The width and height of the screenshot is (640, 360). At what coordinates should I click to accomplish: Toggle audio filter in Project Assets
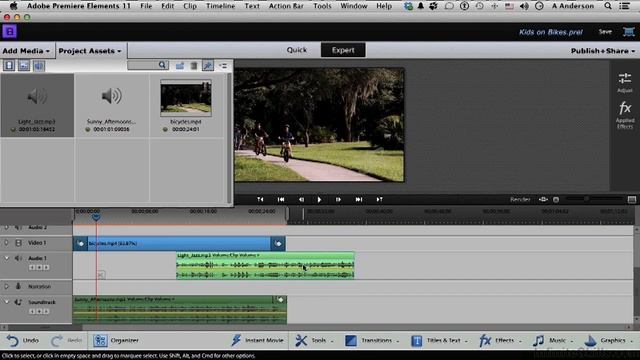39,65
